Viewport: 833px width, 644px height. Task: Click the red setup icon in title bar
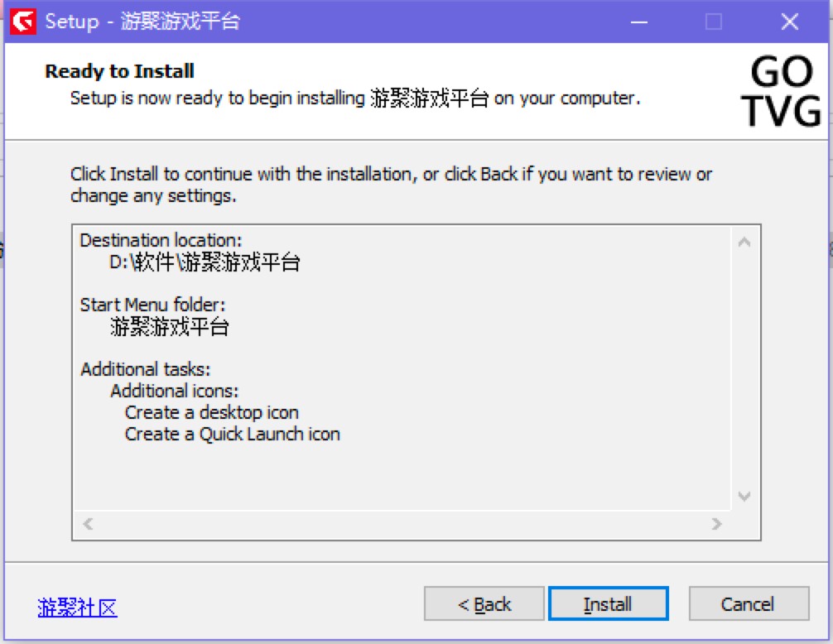click(x=23, y=22)
